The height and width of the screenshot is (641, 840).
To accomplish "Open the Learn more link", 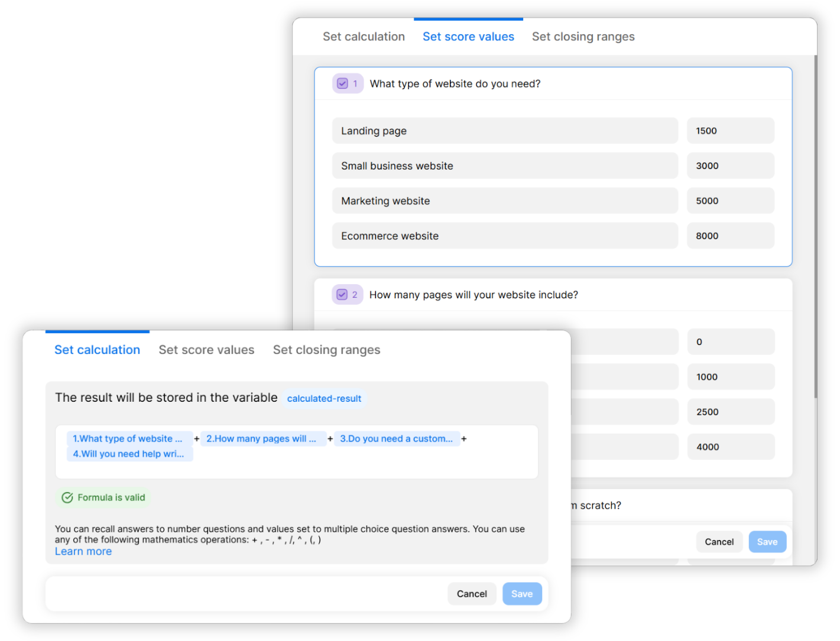I will [83, 551].
